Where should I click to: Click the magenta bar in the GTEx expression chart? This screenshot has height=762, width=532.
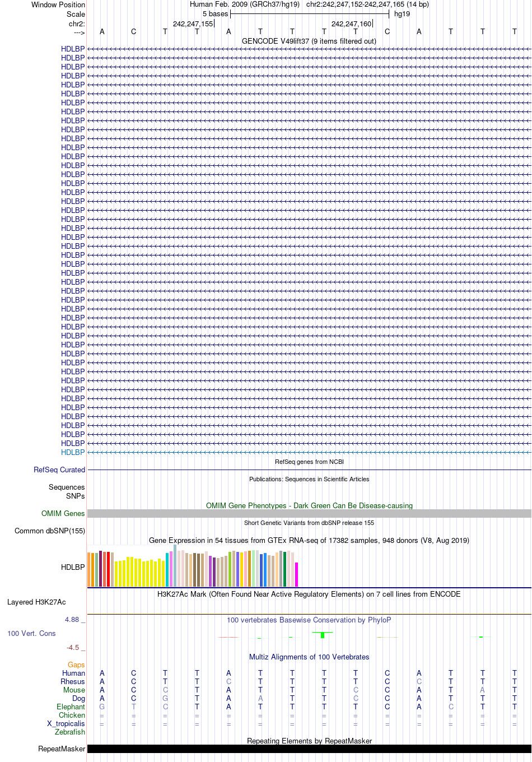[x=296, y=574]
